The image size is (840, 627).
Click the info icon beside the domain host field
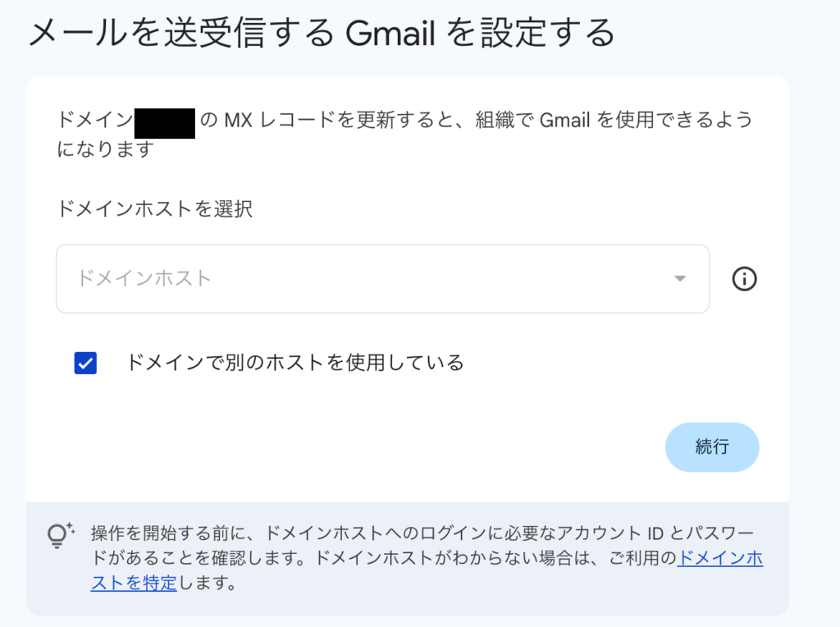[x=744, y=280]
